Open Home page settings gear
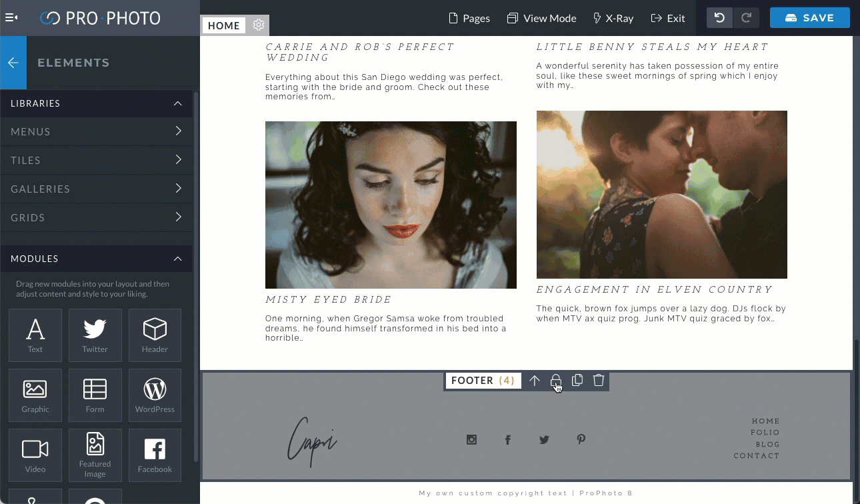The width and height of the screenshot is (860, 504). point(259,25)
